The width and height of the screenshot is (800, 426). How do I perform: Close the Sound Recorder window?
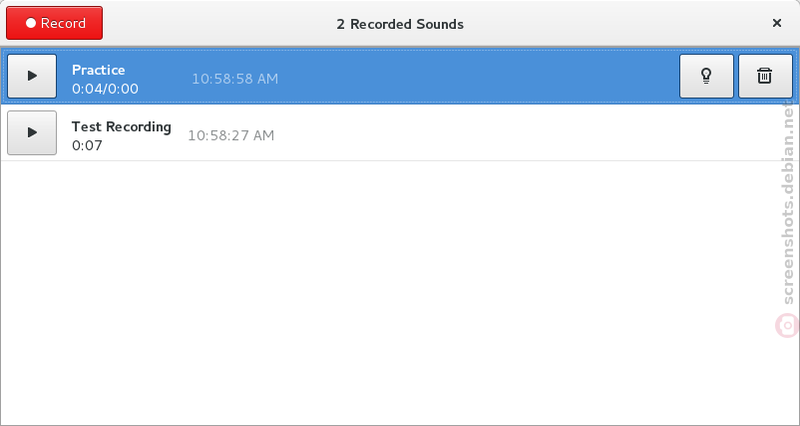click(777, 23)
